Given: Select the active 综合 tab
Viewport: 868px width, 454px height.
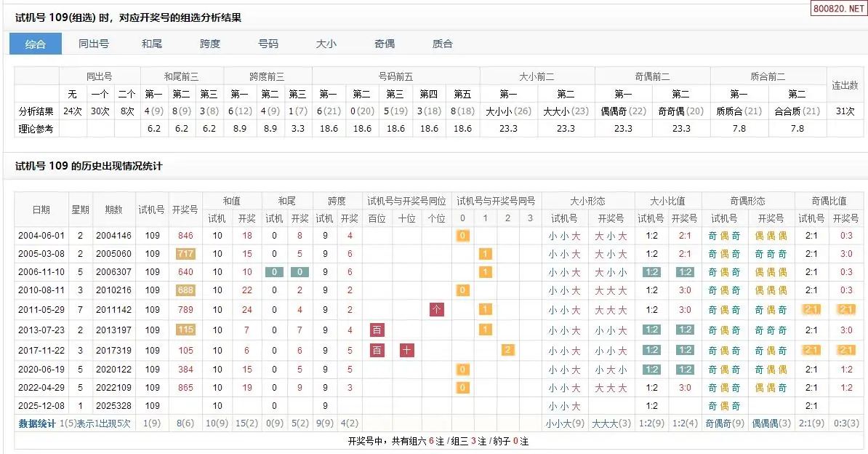Looking at the screenshot, I should pos(36,44).
